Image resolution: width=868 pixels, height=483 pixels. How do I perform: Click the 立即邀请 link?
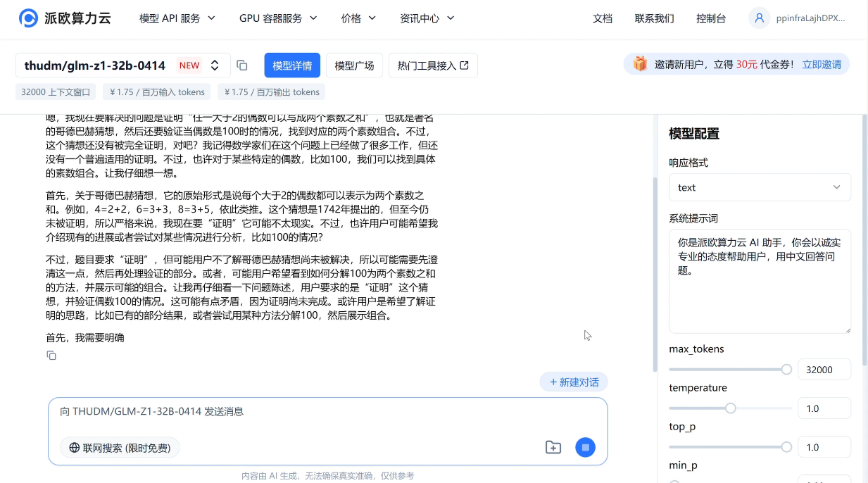(x=822, y=64)
